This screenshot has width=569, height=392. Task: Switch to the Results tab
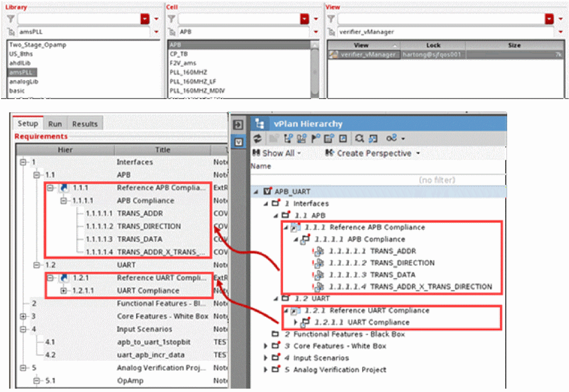85,124
